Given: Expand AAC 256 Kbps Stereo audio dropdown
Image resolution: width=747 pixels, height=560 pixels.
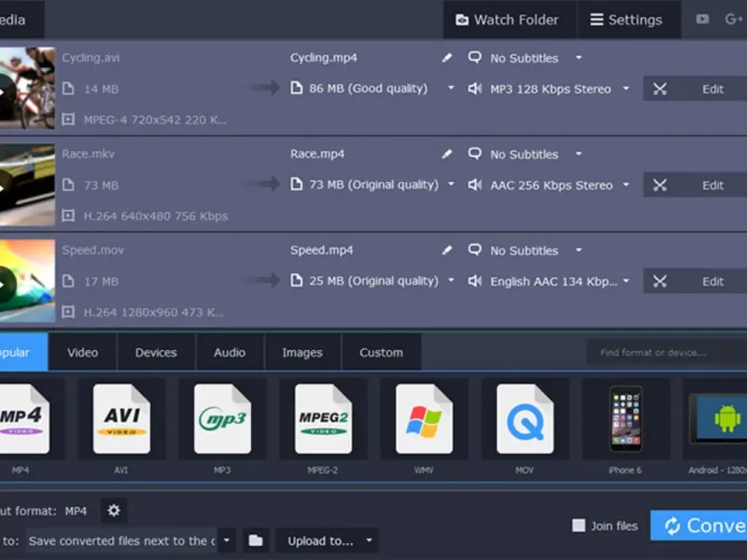Looking at the screenshot, I should pos(626,185).
